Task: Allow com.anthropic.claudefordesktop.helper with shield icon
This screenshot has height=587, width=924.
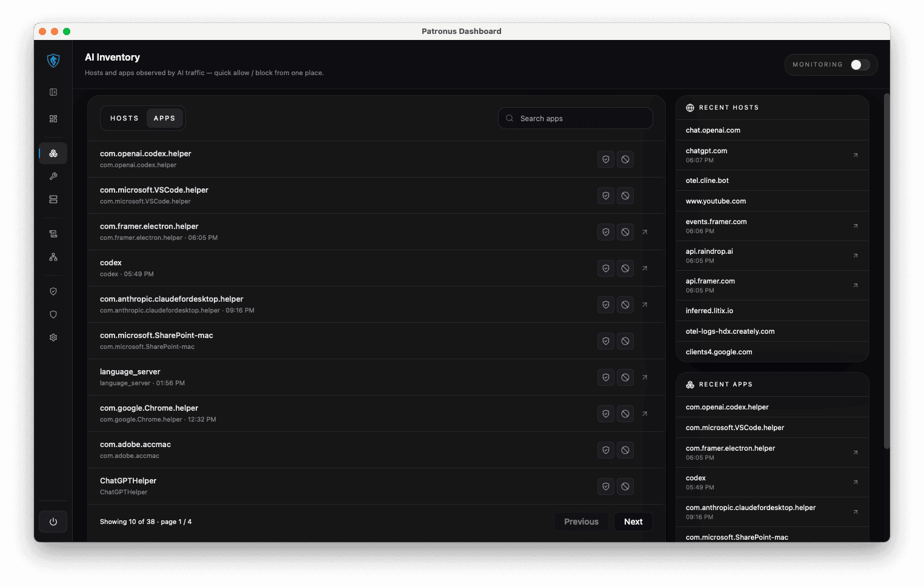Action: click(606, 305)
